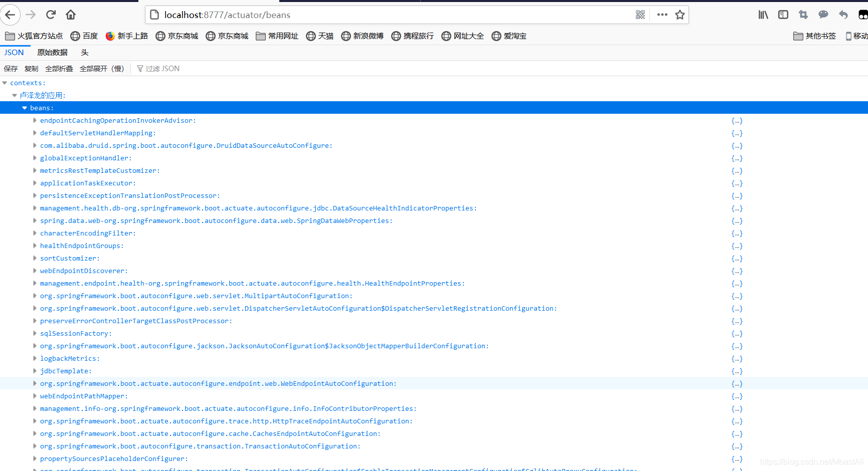Expand webEndpointPathMapper node
The height and width of the screenshot is (471, 868).
35,396
